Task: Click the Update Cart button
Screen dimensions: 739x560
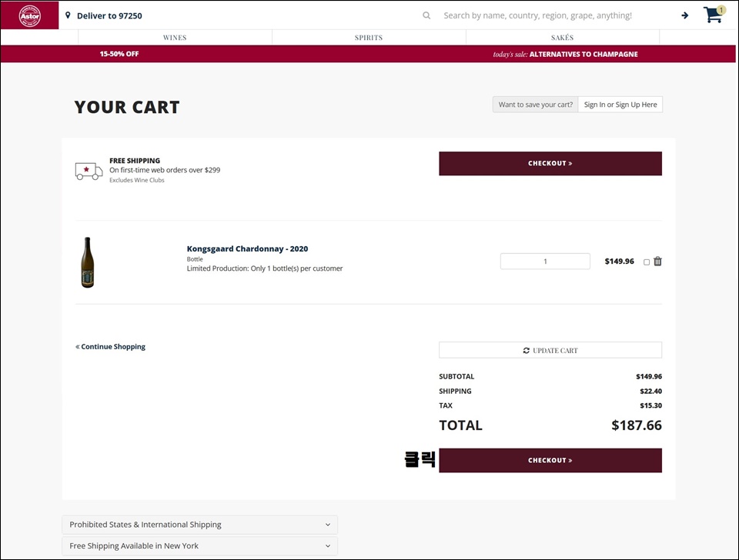Action: (550, 351)
